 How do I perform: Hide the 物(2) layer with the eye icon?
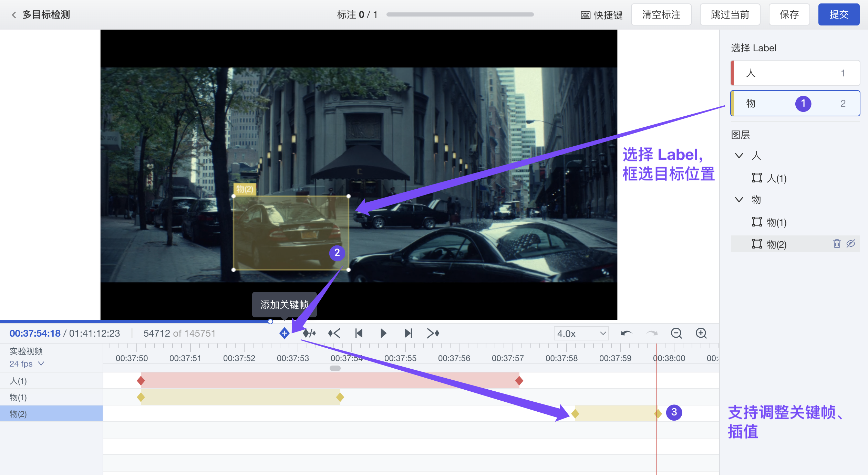point(851,244)
